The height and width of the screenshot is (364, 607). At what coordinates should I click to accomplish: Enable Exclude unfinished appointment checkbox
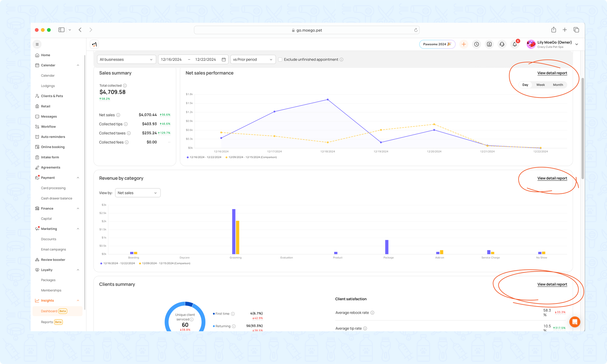[x=280, y=59]
